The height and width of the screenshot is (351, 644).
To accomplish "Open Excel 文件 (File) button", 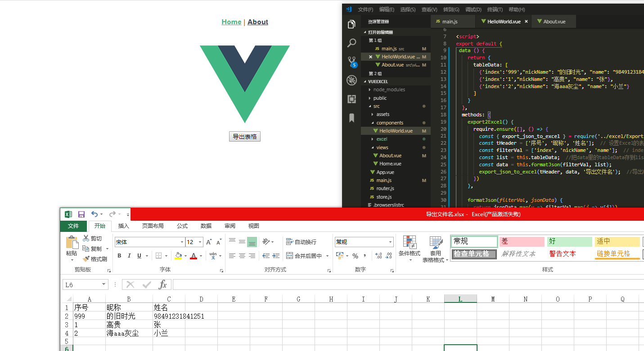I will 73,226.
